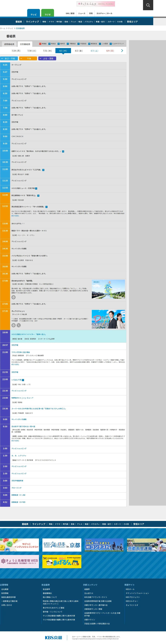The height and width of the screenshot is (644, 166).
Task: Click the 京の水ものがたり program thumbnail
Action: click(x=108, y=289)
